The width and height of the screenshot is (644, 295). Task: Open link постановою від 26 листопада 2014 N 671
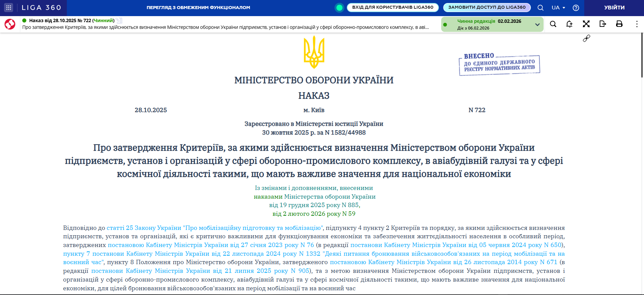pos(444,262)
